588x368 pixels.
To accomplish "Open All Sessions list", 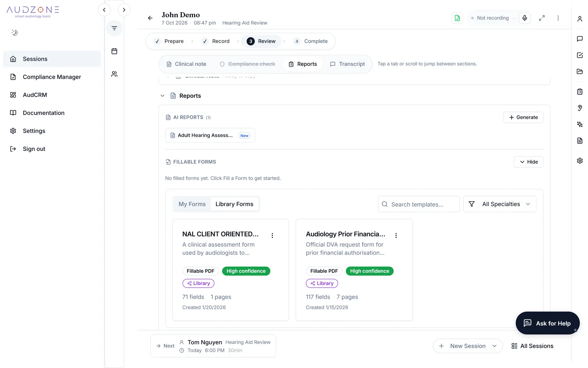I will pos(532,346).
